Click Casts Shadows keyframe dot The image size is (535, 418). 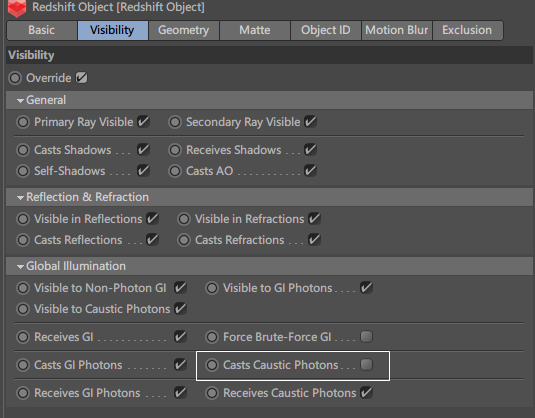(23, 150)
